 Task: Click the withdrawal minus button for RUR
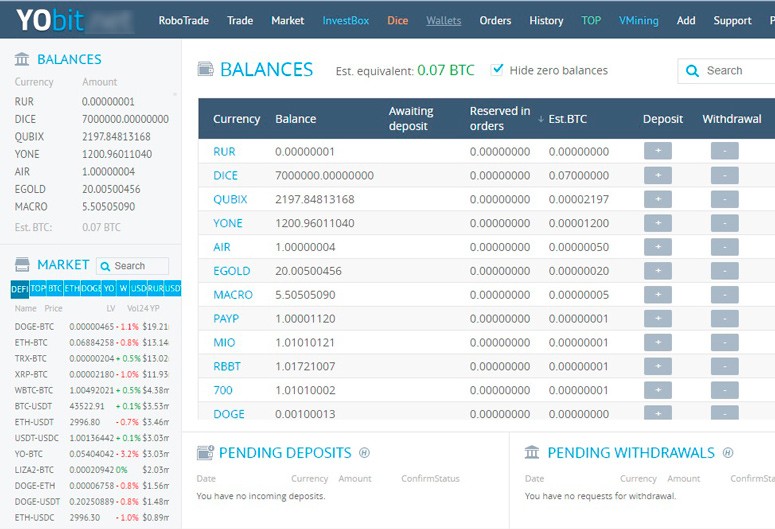(725, 151)
